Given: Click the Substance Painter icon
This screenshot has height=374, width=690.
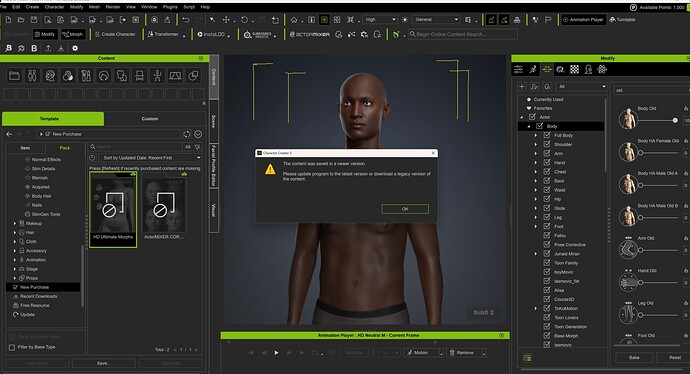Looking at the screenshot, I should coord(258,34).
